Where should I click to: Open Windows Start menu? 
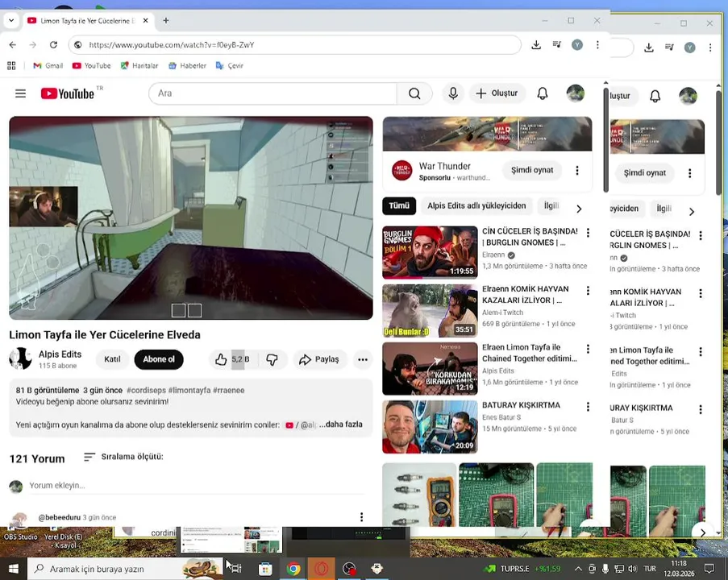pos(13,569)
